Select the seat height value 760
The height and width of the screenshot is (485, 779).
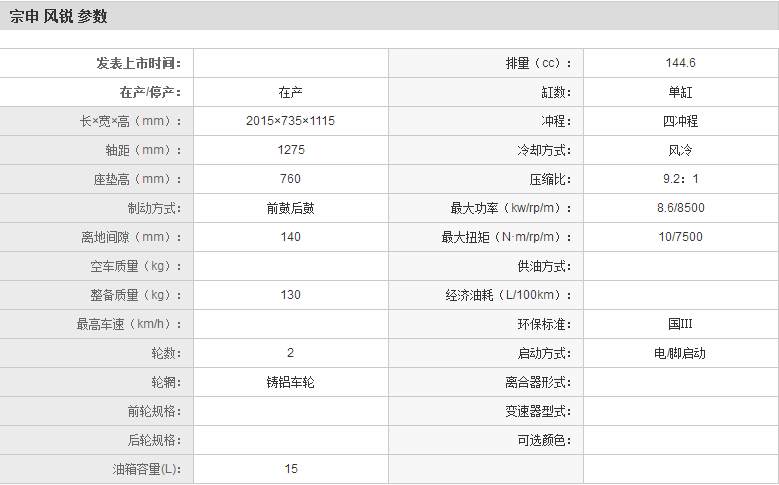[290, 179]
